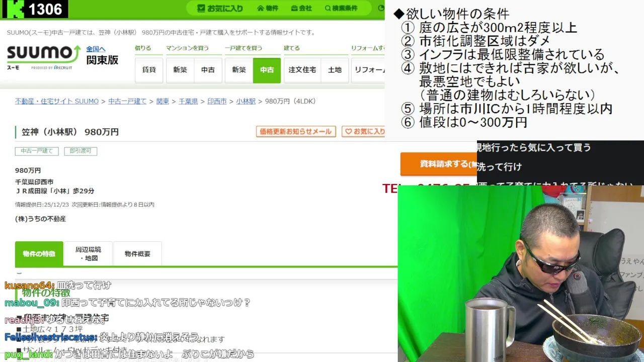Select 中古 under マンションを買う

point(208,70)
